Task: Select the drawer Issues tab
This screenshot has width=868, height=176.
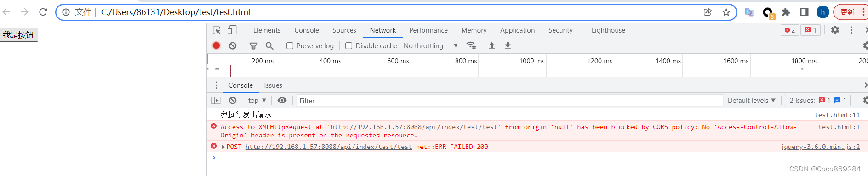Action: coord(273,85)
